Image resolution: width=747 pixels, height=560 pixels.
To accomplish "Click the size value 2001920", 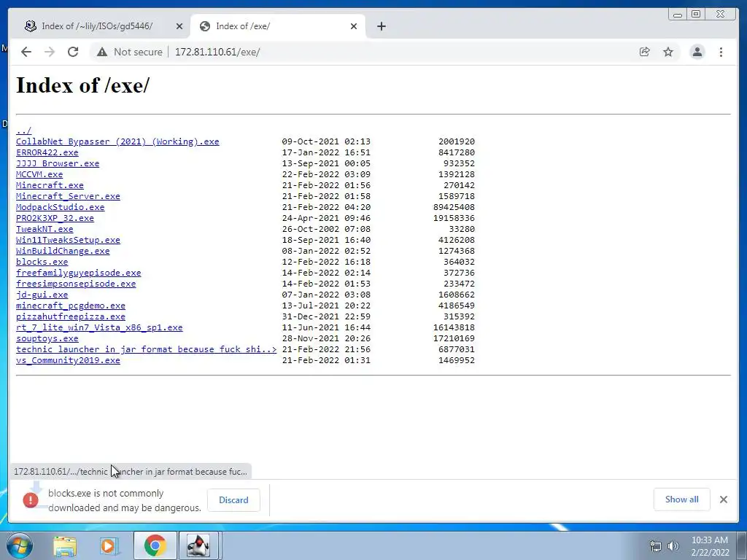I will (x=457, y=141).
